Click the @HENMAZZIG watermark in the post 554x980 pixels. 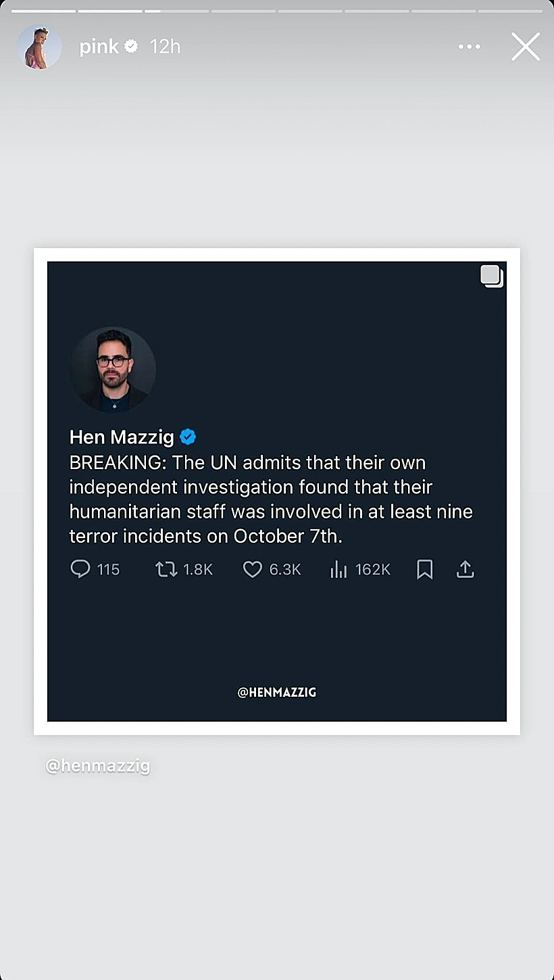pyautogui.click(x=277, y=692)
